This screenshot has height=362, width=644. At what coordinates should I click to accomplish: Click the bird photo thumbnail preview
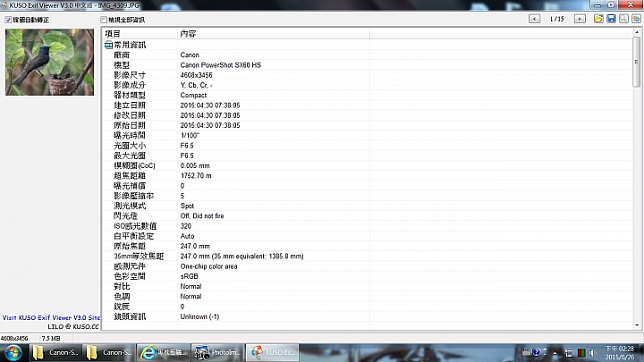(50, 62)
